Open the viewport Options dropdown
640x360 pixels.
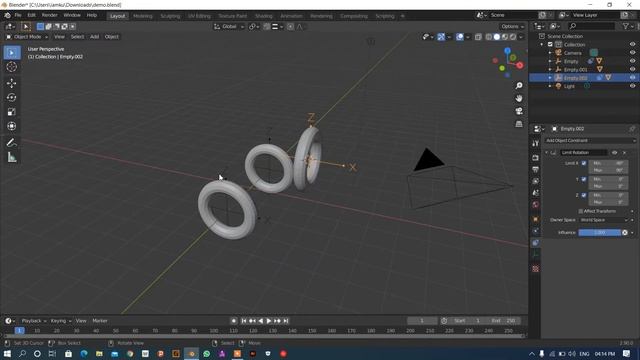(x=513, y=27)
